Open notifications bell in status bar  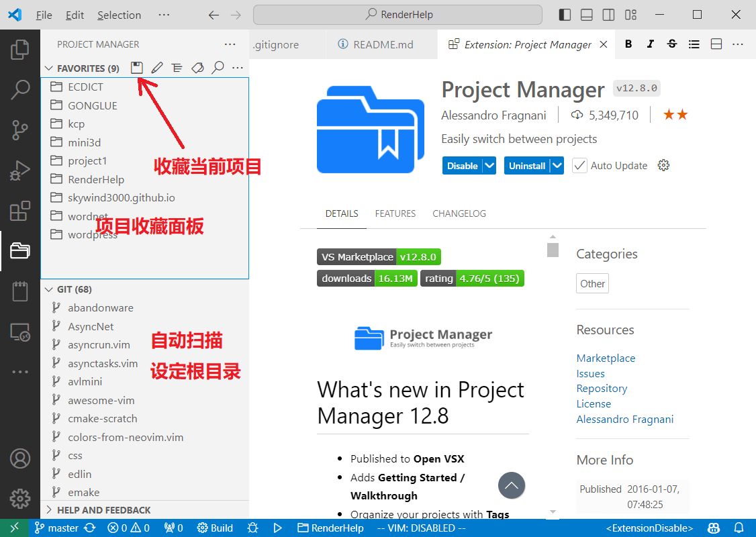coord(739,528)
